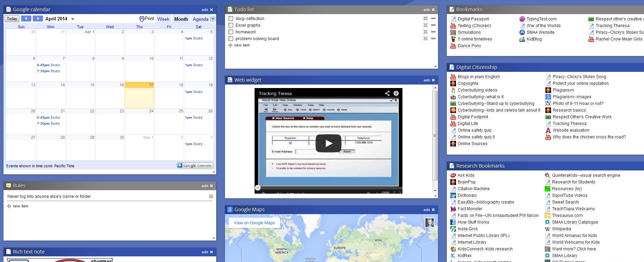Image resolution: width=644 pixels, height=262 pixels.
Task: Switch calendar to Agenda view
Action: click(x=201, y=19)
